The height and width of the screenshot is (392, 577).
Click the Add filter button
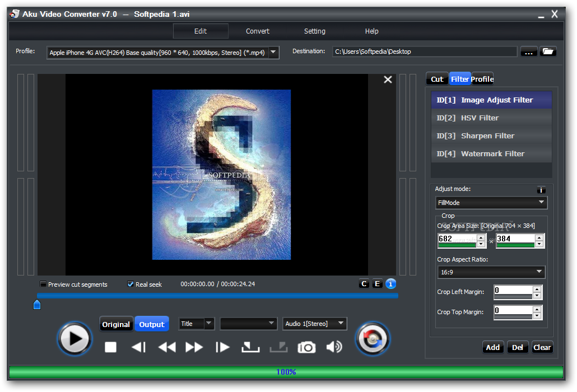click(x=493, y=348)
